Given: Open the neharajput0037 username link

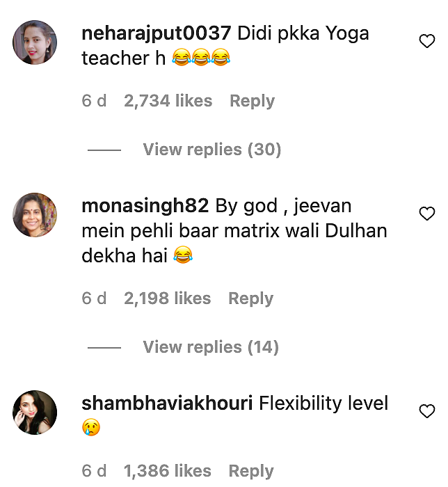Looking at the screenshot, I should click(156, 33).
